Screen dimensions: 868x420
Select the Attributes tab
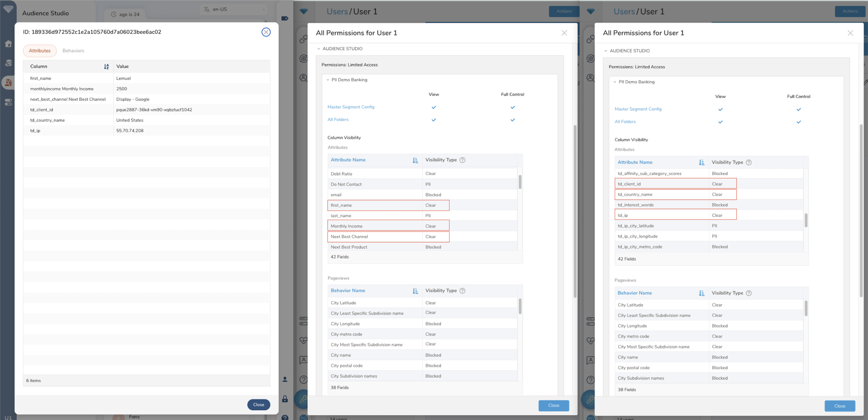(40, 51)
